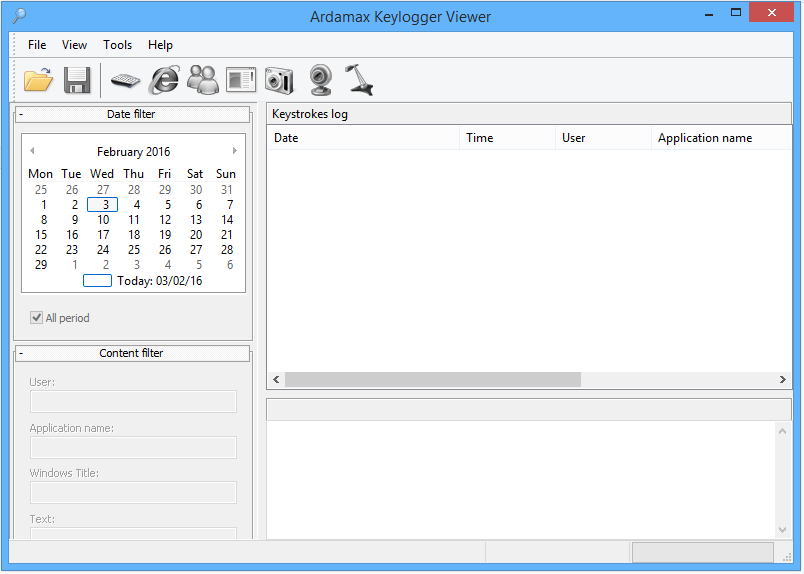Go to the next month in the calendar
The width and height of the screenshot is (804, 574).
[235, 151]
